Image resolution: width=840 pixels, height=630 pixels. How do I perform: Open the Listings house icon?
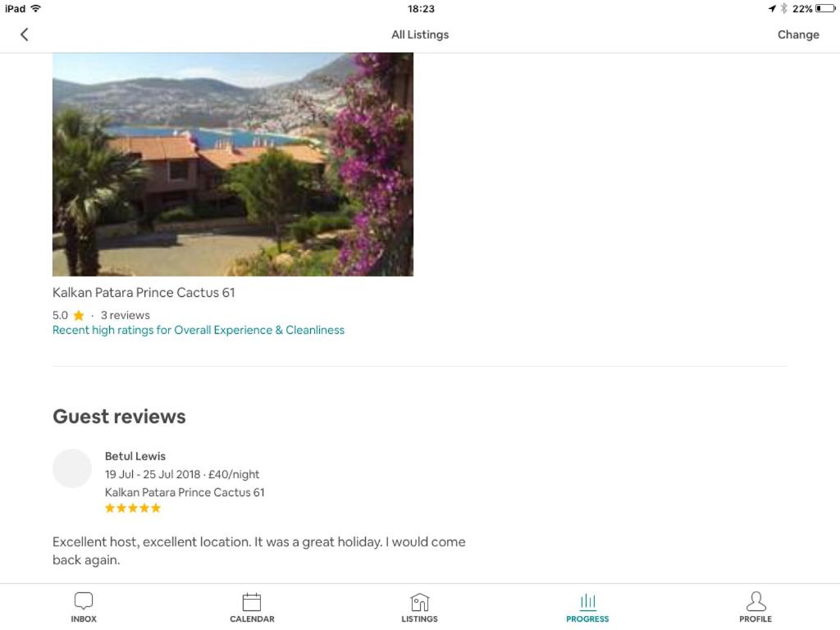coord(419,601)
